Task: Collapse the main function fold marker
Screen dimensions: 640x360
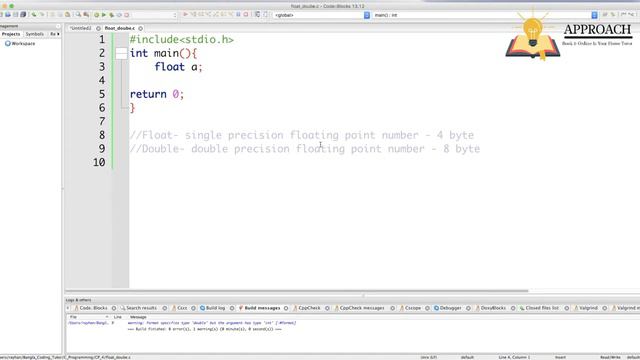Action: click(121, 53)
